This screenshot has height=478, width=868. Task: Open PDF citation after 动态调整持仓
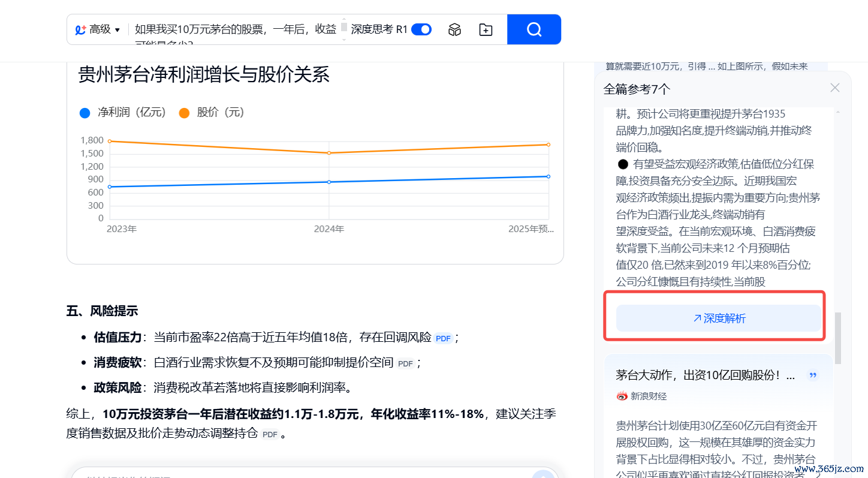[270, 434]
